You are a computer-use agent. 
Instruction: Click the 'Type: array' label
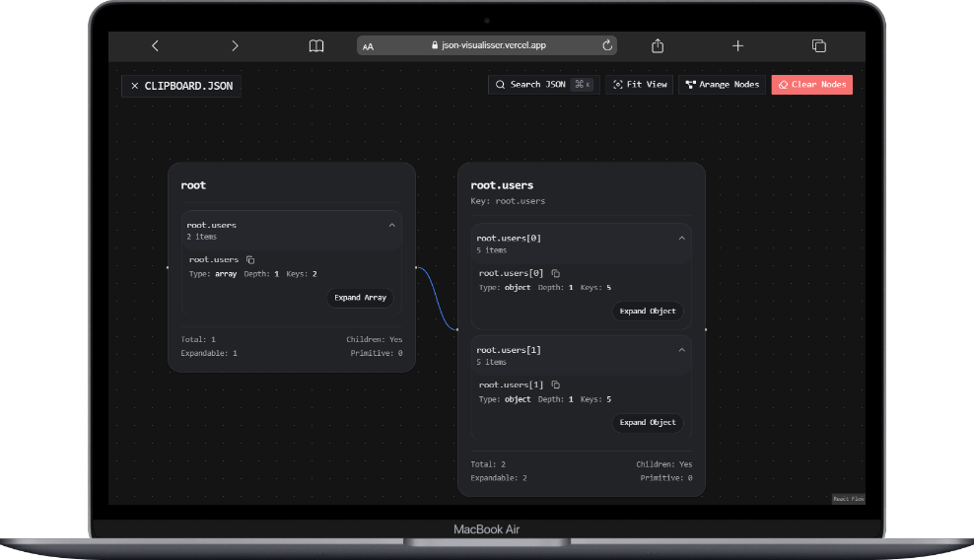coord(213,274)
